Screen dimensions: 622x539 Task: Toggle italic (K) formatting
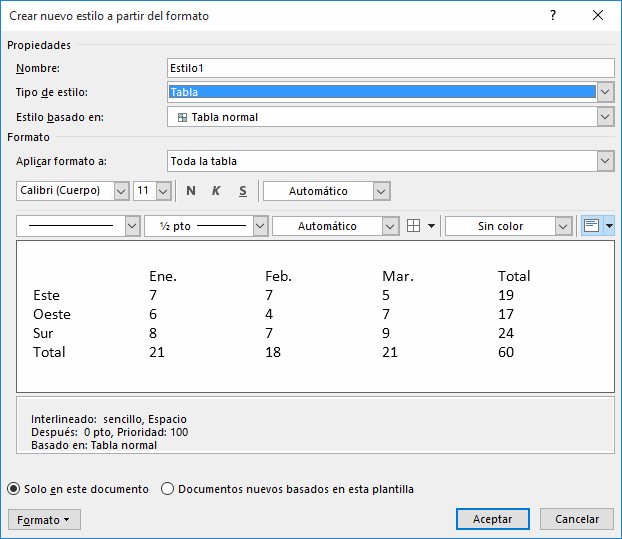[x=216, y=191]
